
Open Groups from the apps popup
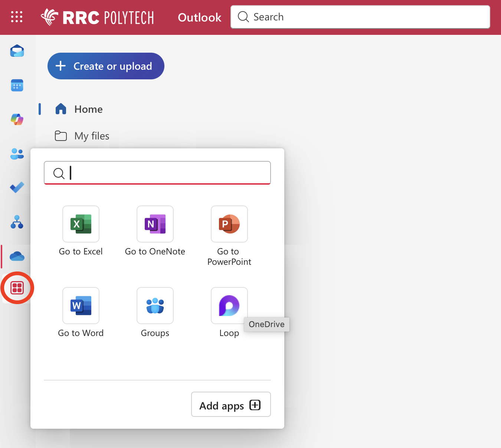155,306
